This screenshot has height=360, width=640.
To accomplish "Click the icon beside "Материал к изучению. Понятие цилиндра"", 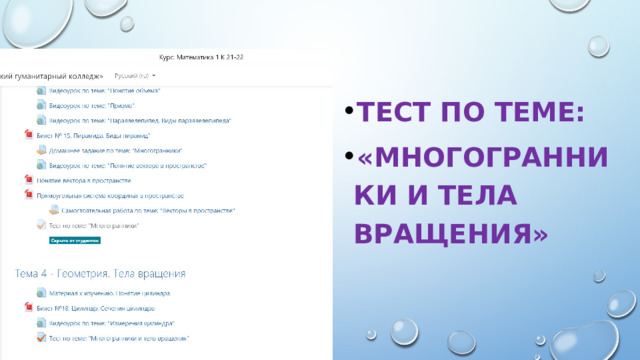I will [x=41, y=293].
